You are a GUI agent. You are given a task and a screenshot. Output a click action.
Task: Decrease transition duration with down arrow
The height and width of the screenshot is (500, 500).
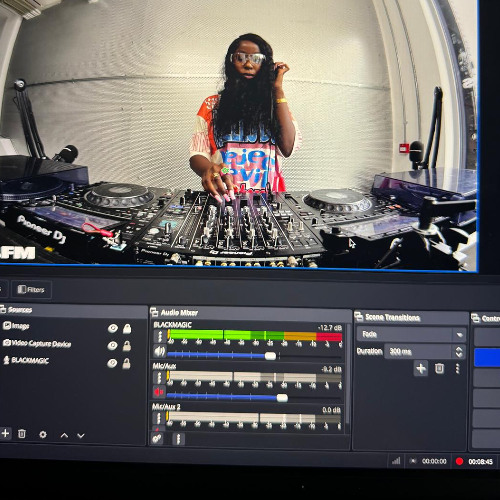click(459, 355)
